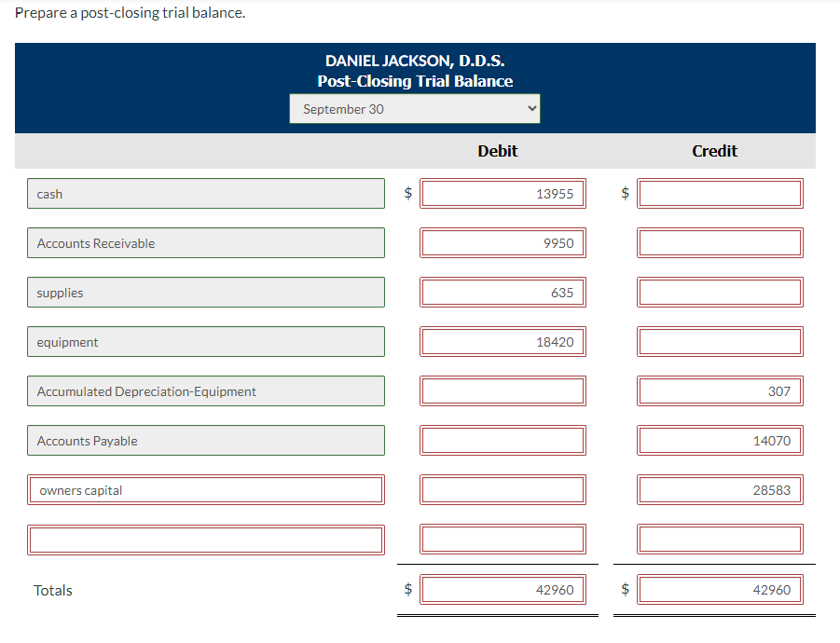This screenshot has width=840, height=643.
Task: Click the cash debit amount showing 13955
Action: [503, 193]
